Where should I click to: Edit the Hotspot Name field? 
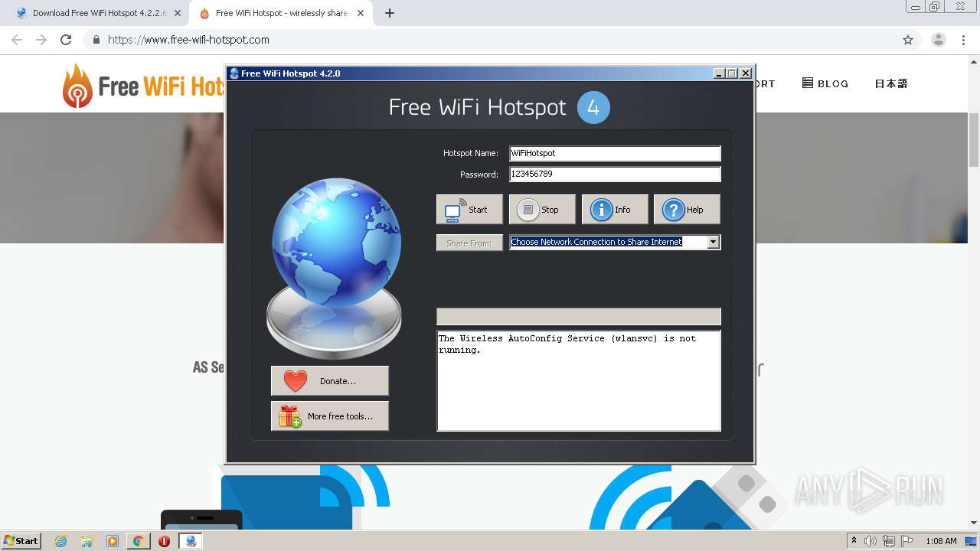[615, 153]
